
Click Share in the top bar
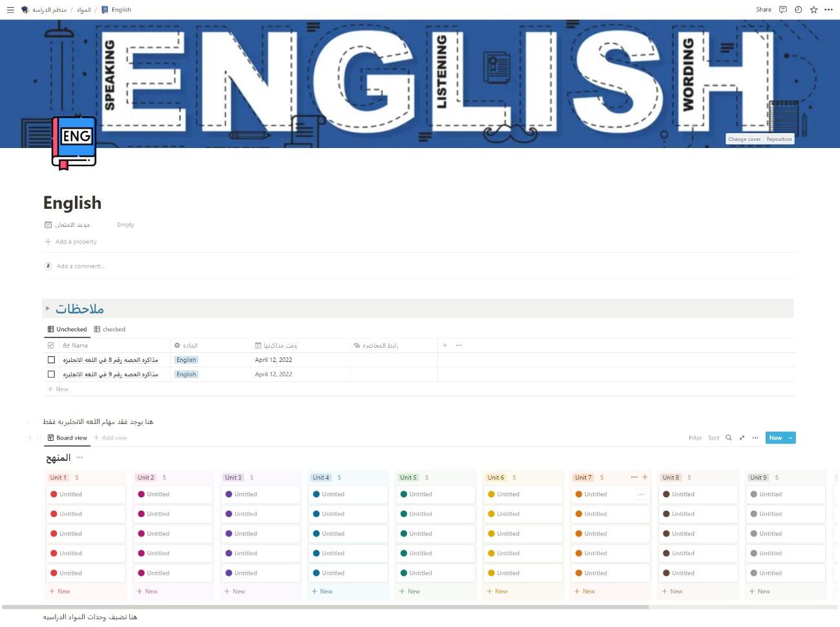click(x=763, y=10)
